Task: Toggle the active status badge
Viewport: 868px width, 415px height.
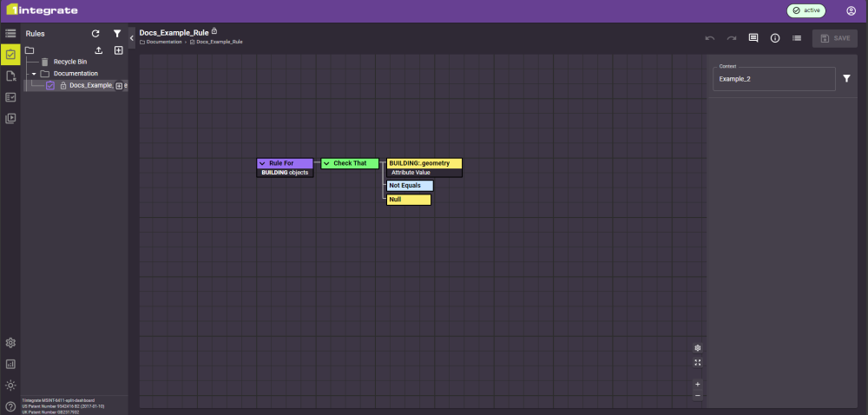Action: (806, 10)
